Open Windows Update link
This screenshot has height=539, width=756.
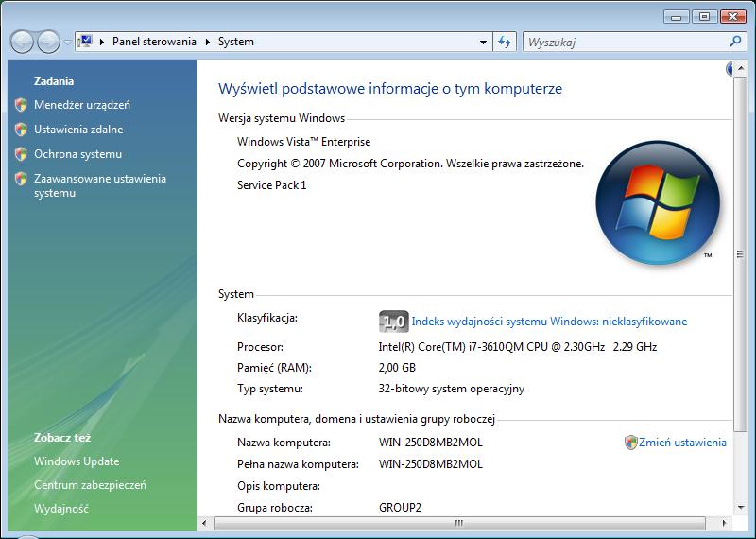tap(77, 461)
